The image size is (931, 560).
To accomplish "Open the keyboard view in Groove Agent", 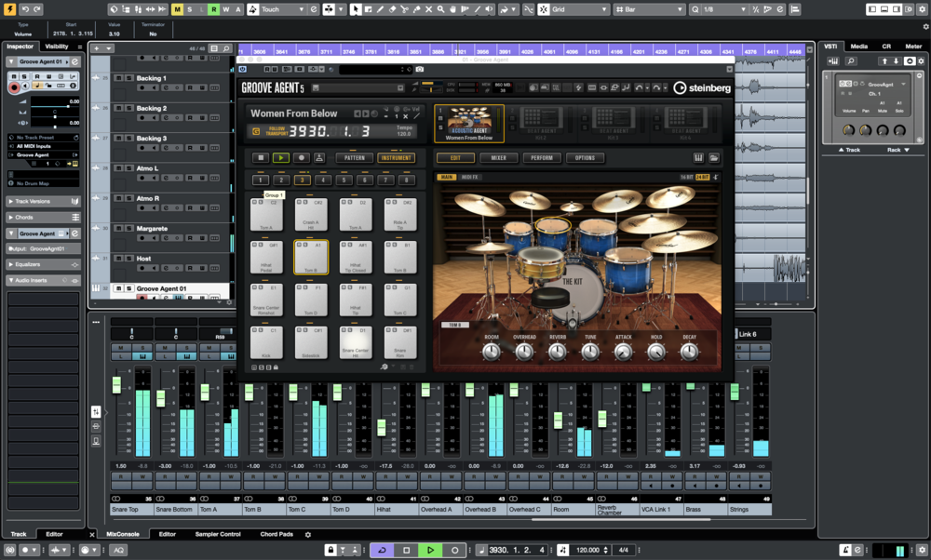I will (698, 157).
